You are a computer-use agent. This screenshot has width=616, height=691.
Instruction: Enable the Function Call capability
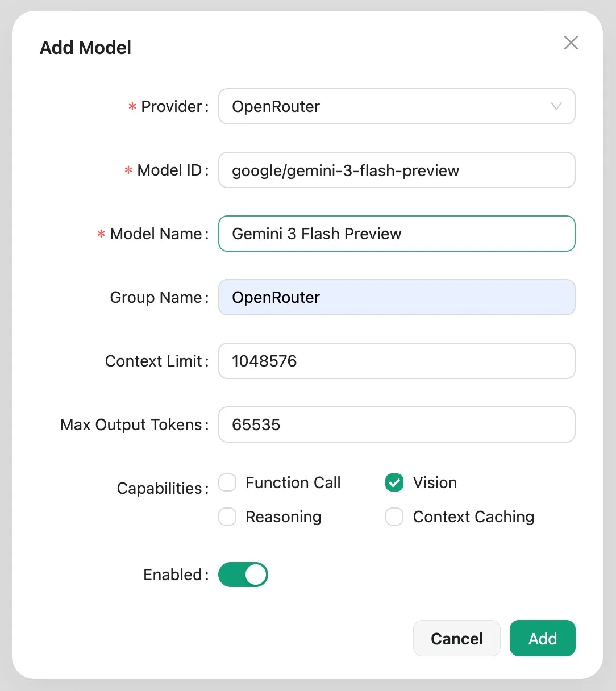(x=227, y=482)
